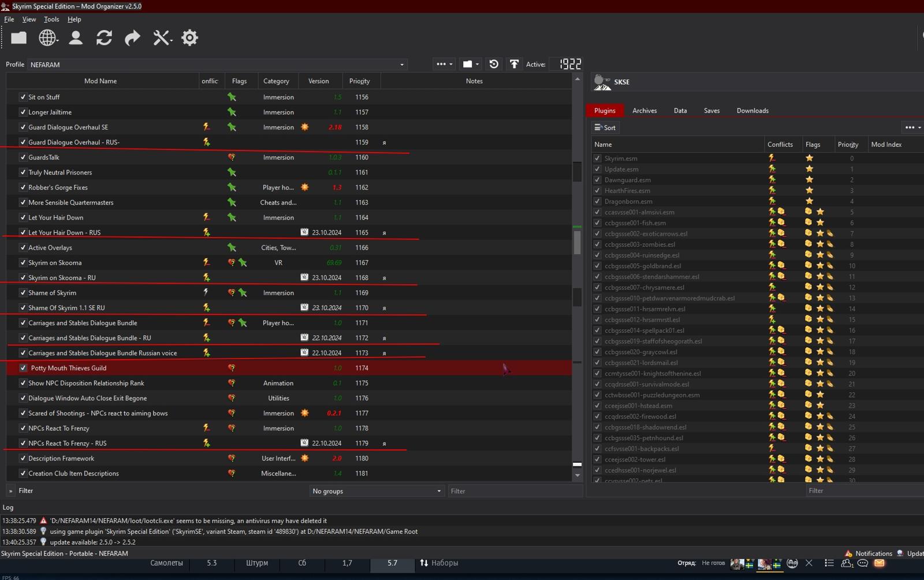Click conflict lightning icon for Guard Dialogue Overhaul SE

pyautogui.click(x=206, y=127)
